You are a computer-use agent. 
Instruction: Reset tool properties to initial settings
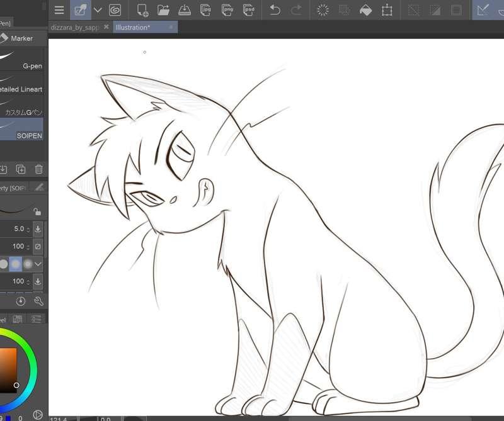tap(21, 301)
